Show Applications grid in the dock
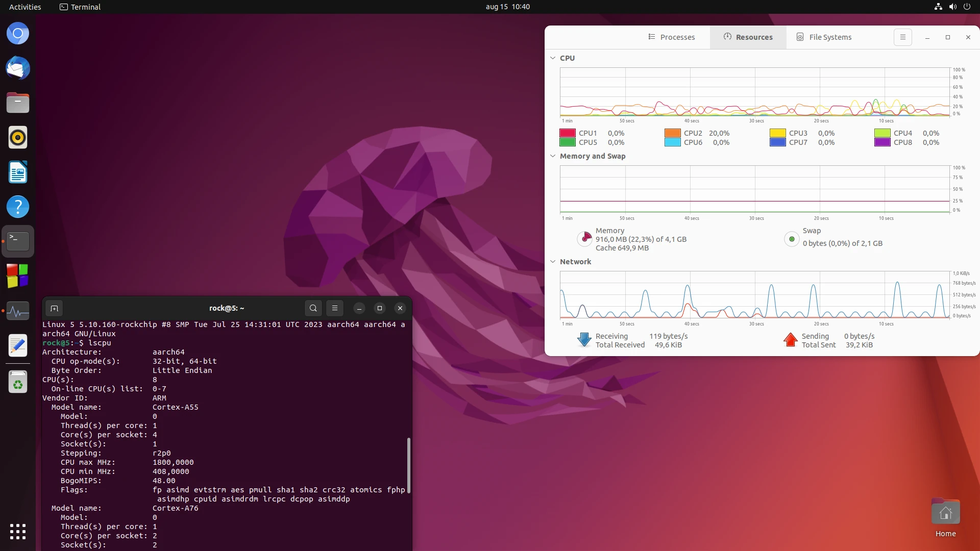 (x=18, y=532)
